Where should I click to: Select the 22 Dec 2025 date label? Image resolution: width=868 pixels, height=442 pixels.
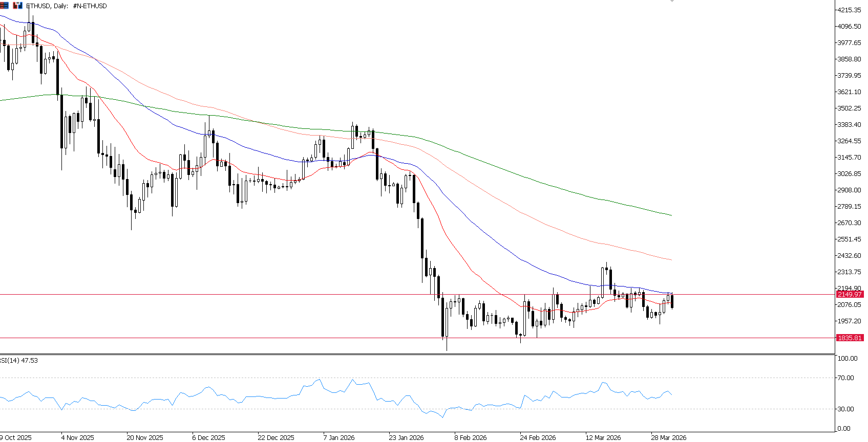coord(276,437)
